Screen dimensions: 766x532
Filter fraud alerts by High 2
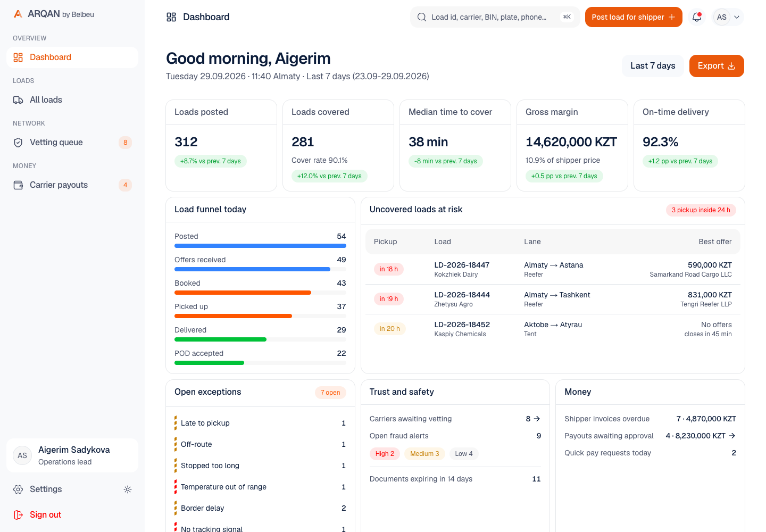click(x=385, y=454)
